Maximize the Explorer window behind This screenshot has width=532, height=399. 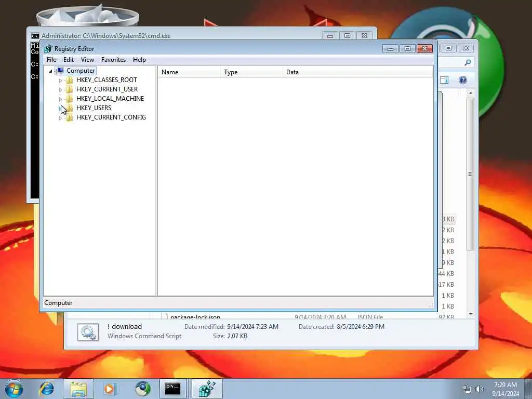pyautogui.click(x=448, y=48)
